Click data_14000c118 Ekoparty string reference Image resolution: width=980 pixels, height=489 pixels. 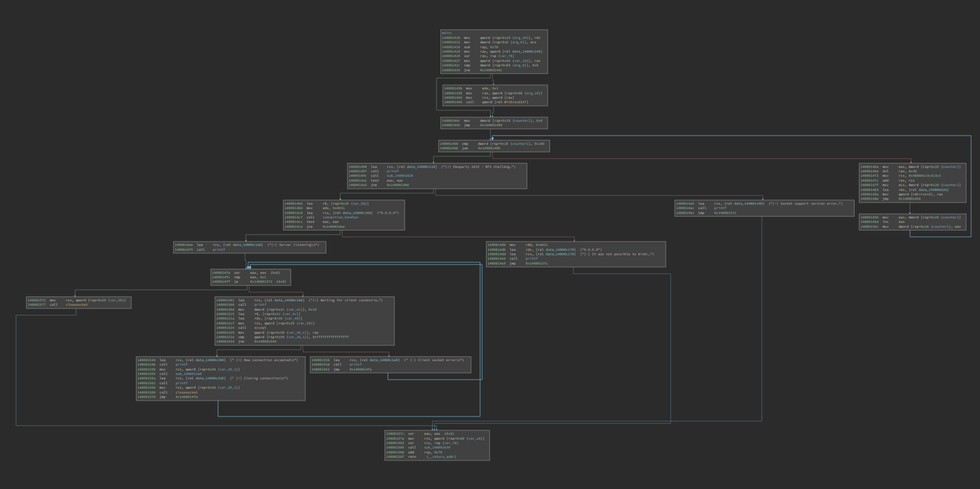coord(422,167)
